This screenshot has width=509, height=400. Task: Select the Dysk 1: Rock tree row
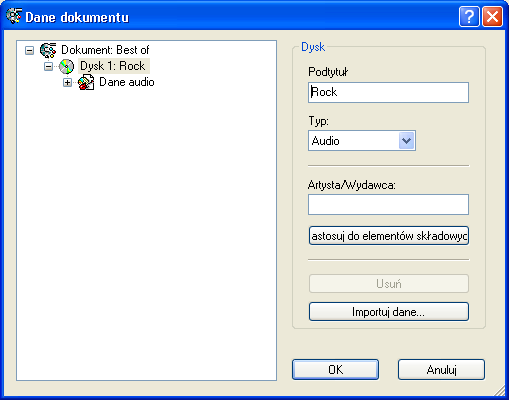click(113, 66)
